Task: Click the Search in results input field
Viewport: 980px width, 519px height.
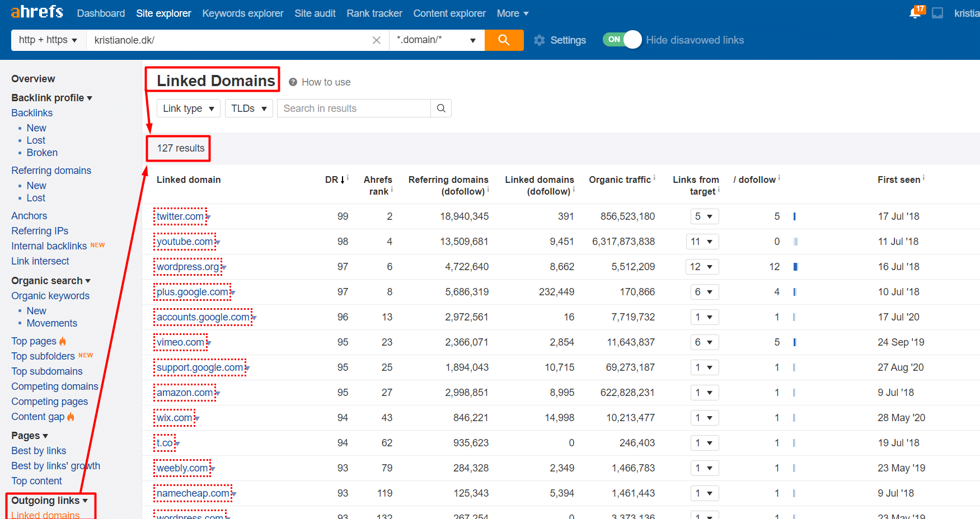Action: (354, 108)
